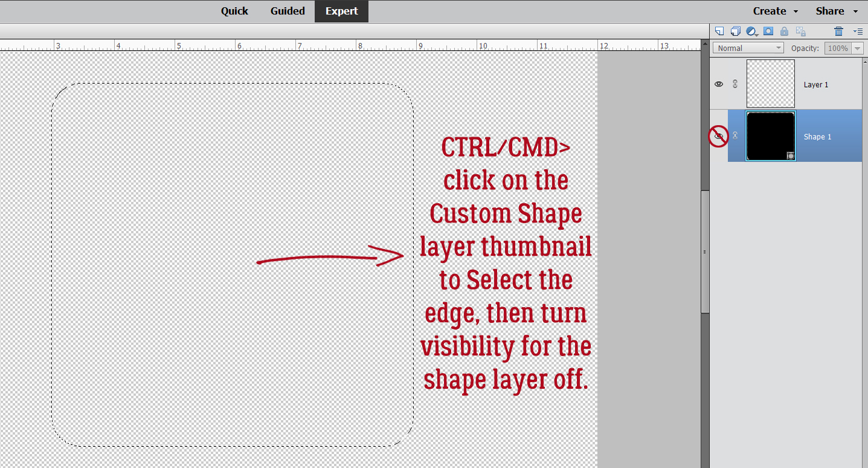Image resolution: width=868 pixels, height=468 pixels.
Task: Expand the Share menu
Action: coord(837,11)
